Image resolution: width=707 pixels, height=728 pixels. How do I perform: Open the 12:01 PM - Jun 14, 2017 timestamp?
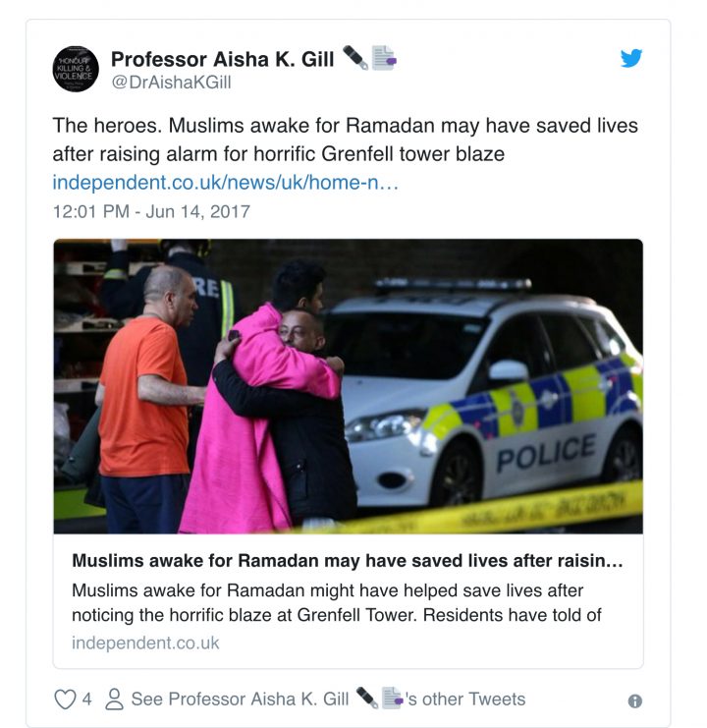click(x=151, y=211)
